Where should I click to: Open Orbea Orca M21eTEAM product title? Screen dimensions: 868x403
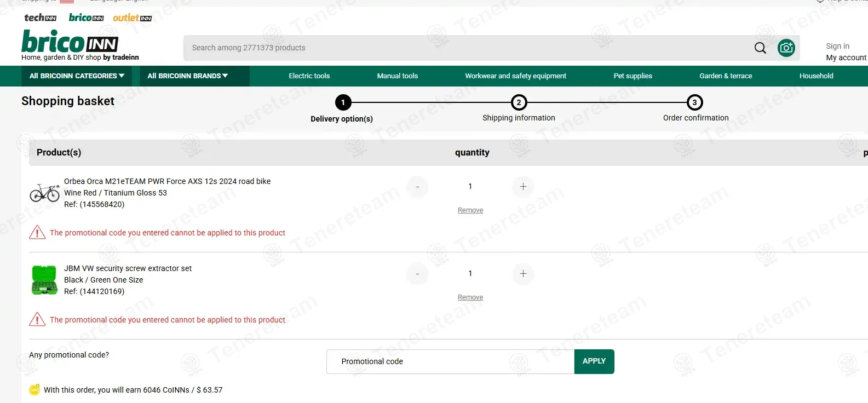click(167, 181)
